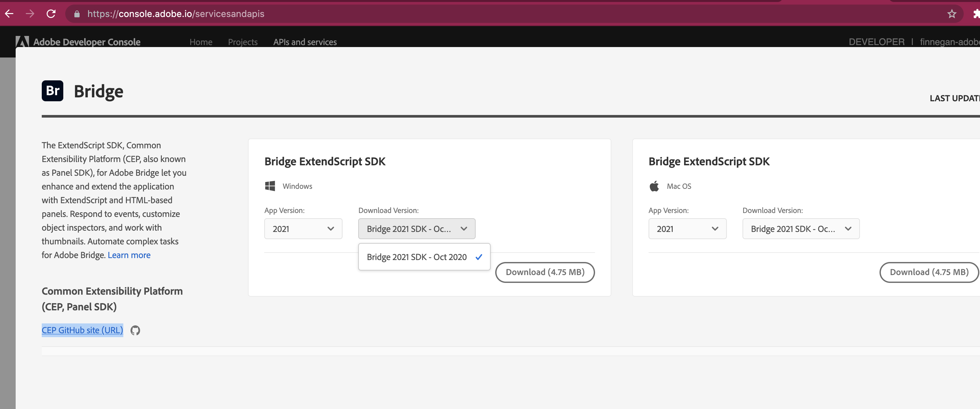This screenshot has width=980, height=409.
Task: Click the Bridge "Br" app icon
Action: (x=53, y=90)
